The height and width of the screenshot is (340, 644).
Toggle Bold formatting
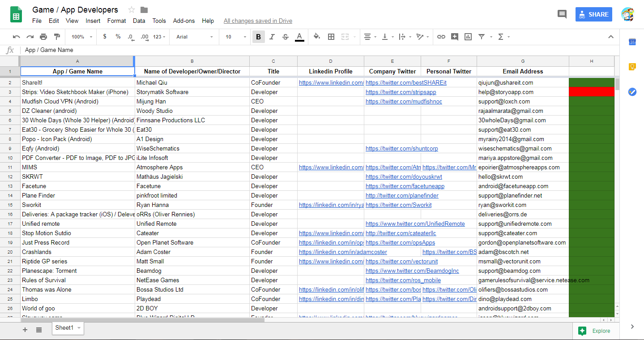pyautogui.click(x=259, y=37)
